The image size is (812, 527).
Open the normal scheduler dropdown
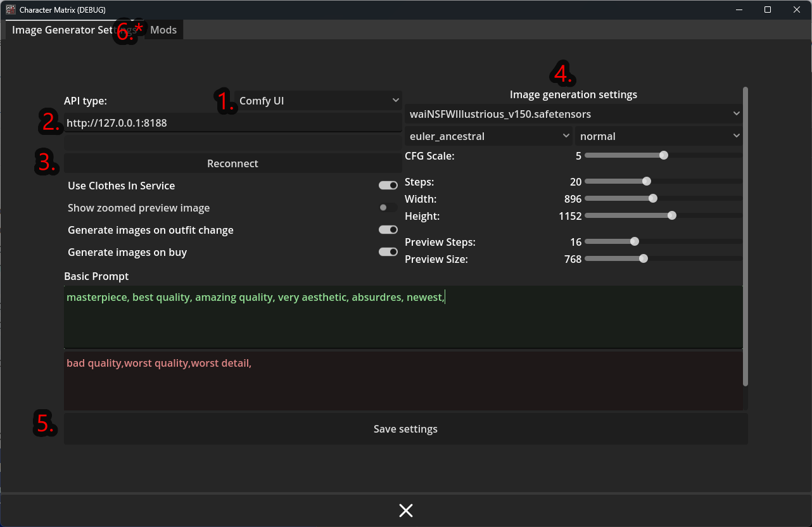click(658, 136)
